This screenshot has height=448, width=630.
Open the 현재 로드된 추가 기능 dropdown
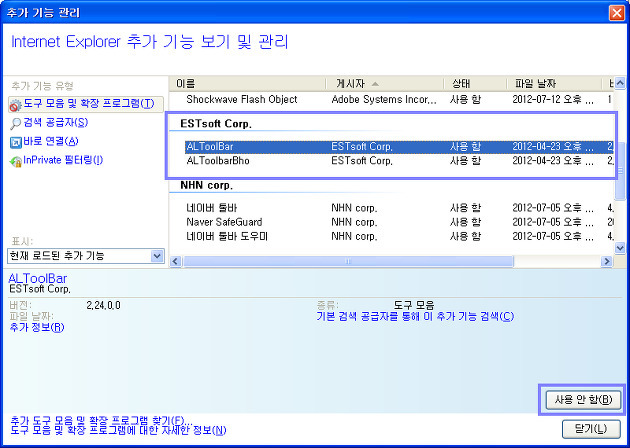point(86,256)
